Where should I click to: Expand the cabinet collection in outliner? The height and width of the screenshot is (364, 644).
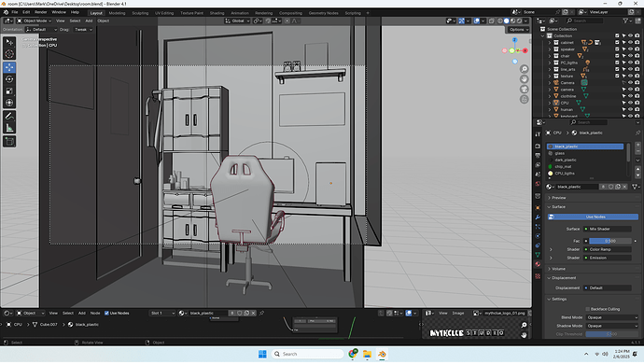click(x=550, y=43)
